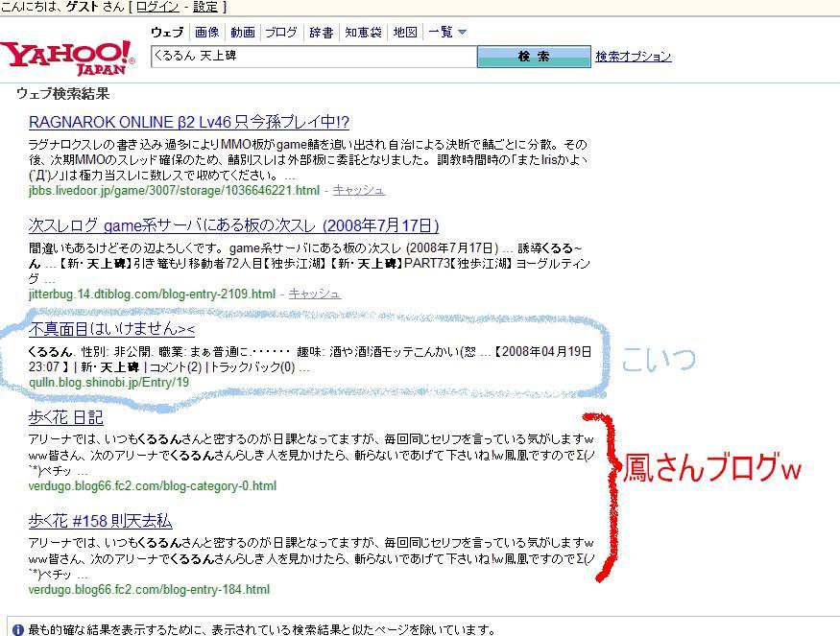
Task: Switch to the 知恵袋 tab
Action: (363, 33)
